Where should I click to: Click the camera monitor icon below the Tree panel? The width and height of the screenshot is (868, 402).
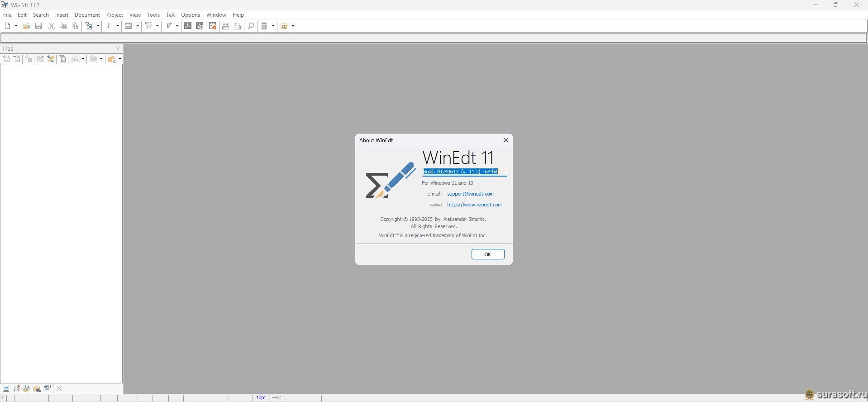[48, 388]
